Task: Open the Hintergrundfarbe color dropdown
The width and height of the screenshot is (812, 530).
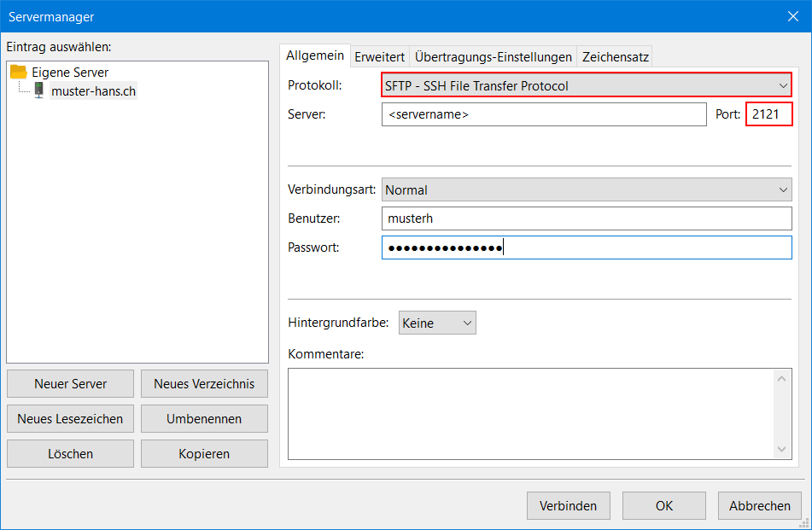Action: click(436, 323)
